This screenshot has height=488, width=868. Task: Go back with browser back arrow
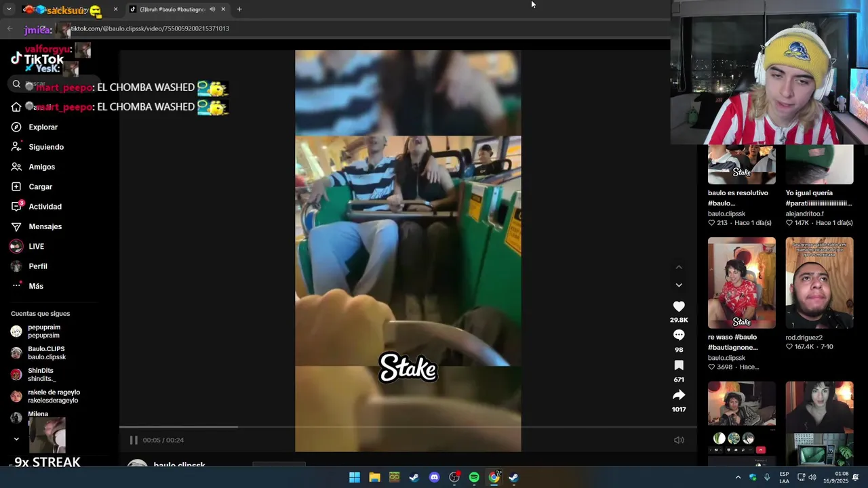9,28
